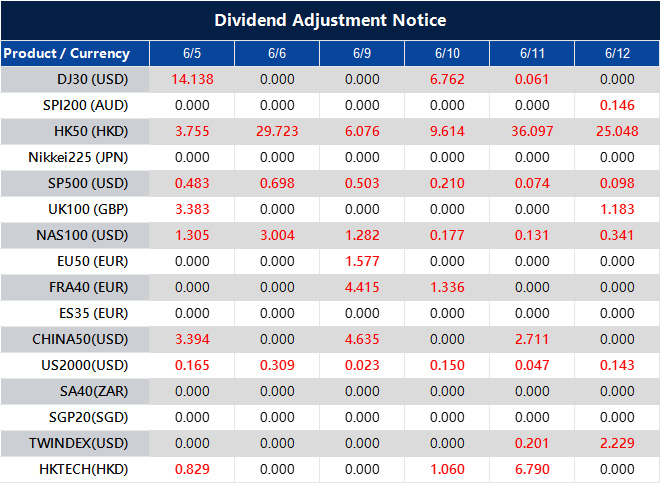
Task: Click the Dividend Adjustment Notice title
Action: (330, 20)
